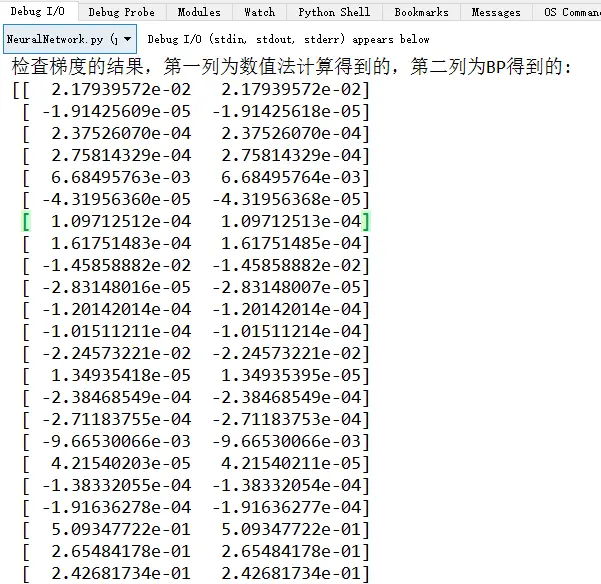
Task: Click the value 4.21540211e-05
Action: click(x=291, y=463)
